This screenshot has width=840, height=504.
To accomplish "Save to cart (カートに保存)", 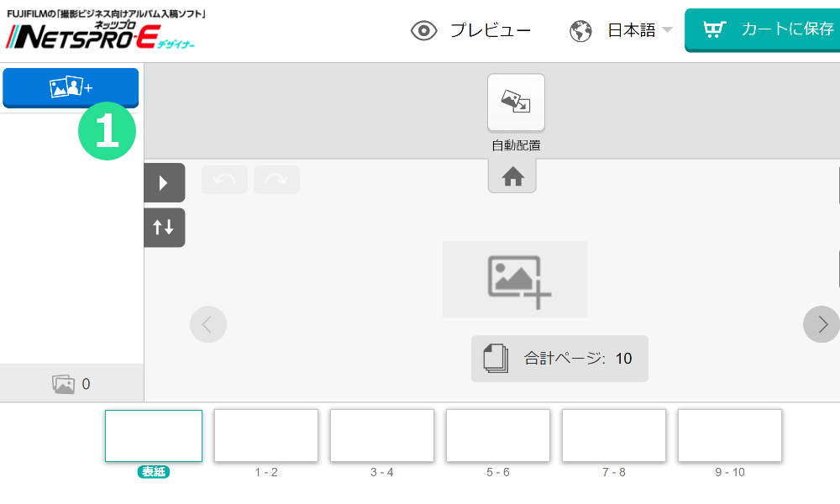I will tap(763, 30).
